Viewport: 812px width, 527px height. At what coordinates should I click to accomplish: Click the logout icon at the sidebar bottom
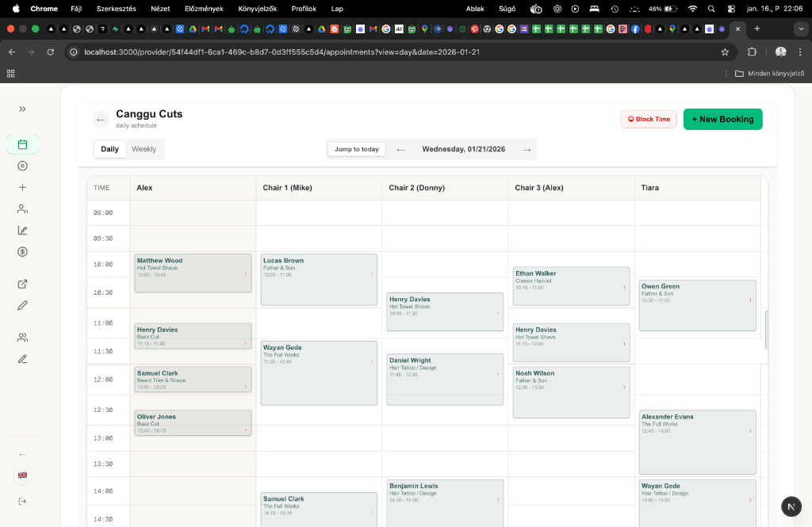pos(22,501)
